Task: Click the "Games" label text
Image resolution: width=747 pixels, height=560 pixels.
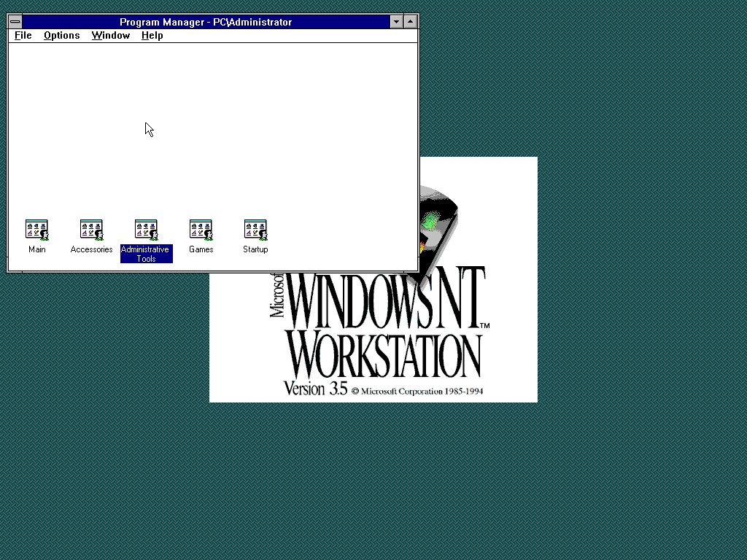Action: [201, 249]
